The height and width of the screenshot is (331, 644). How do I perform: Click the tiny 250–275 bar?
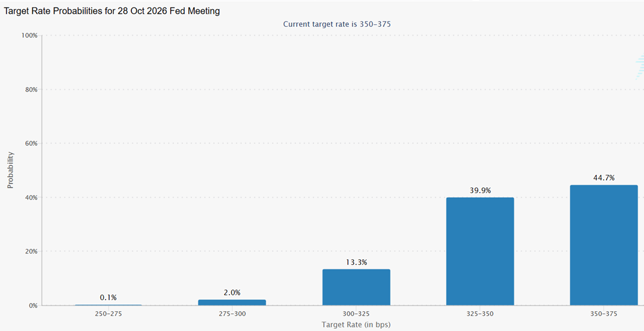tap(108, 305)
